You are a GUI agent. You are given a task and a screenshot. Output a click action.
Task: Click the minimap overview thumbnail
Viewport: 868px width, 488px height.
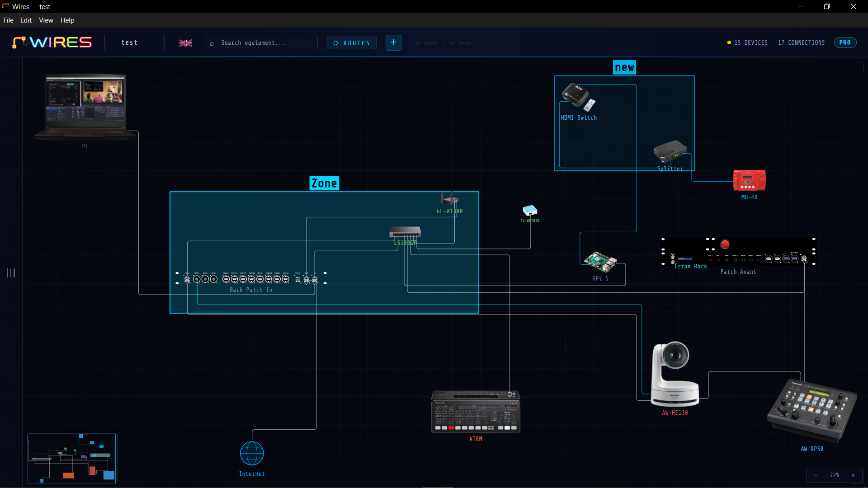coord(72,459)
